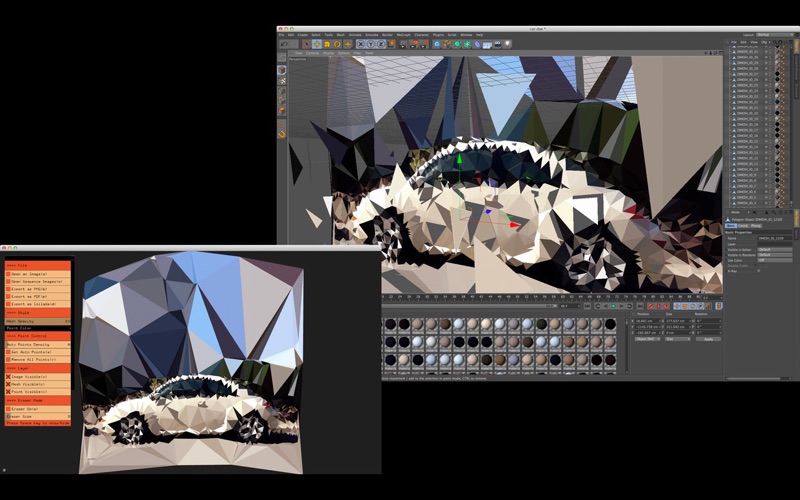Viewport: 800px width, 500px height.
Task: Click the green Array modeling icon
Action: click(467, 44)
